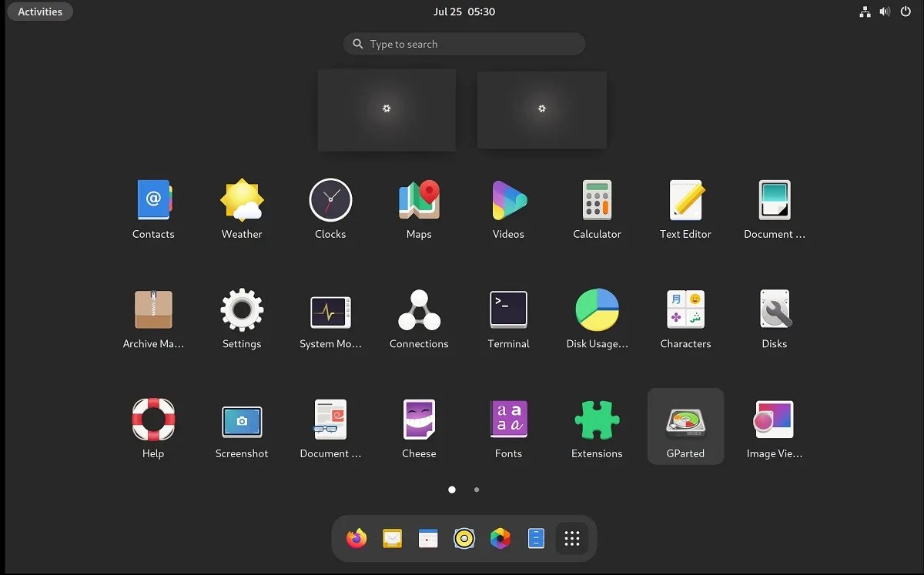The height and width of the screenshot is (575, 924).
Task: Click the Type to search field
Action: pyautogui.click(x=464, y=44)
